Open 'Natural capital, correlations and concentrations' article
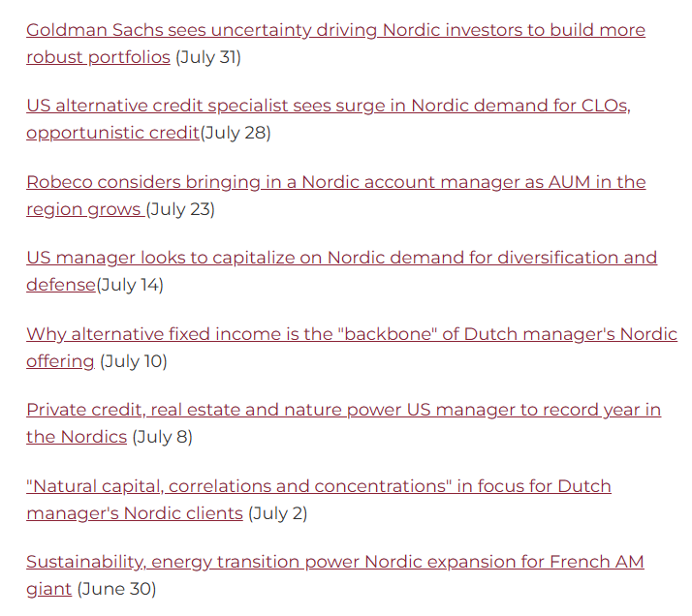The height and width of the screenshot is (616, 692). pyautogui.click(x=319, y=486)
